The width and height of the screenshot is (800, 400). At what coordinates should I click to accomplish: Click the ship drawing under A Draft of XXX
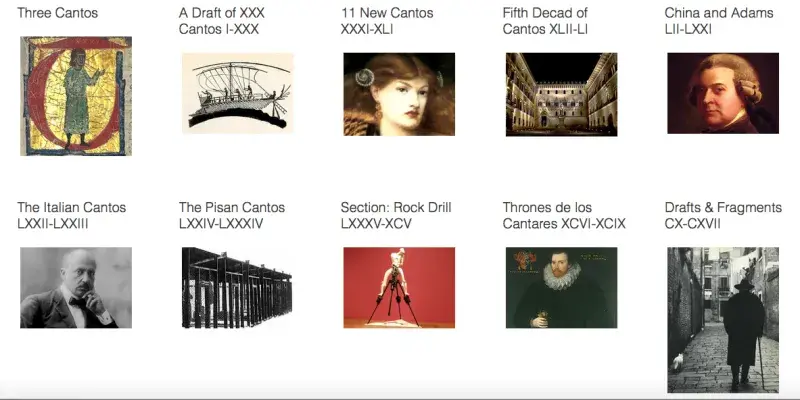coord(238,93)
